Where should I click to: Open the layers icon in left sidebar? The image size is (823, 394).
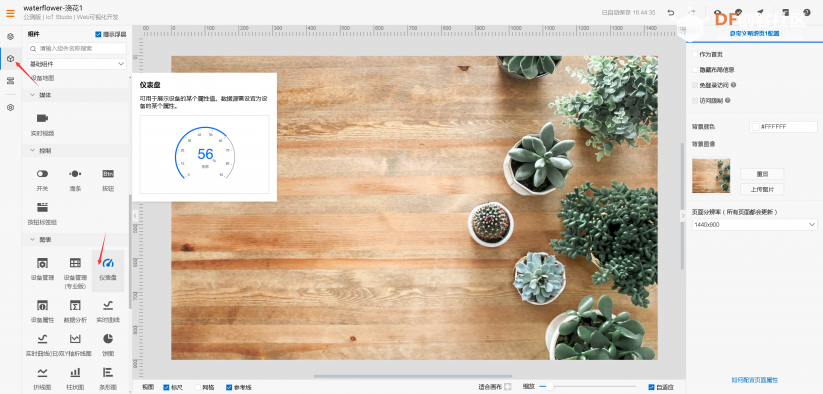point(10,81)
